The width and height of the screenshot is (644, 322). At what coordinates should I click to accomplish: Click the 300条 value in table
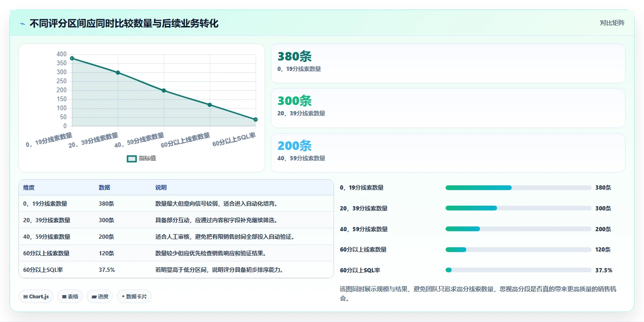tap(106, 220)
